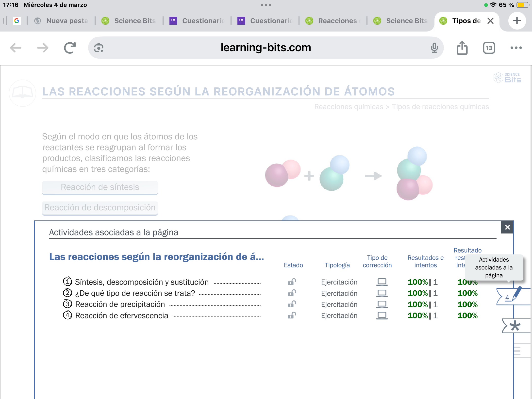Tap the microphone icon in address bar
The image size is (532, 399).
point(434,48)
